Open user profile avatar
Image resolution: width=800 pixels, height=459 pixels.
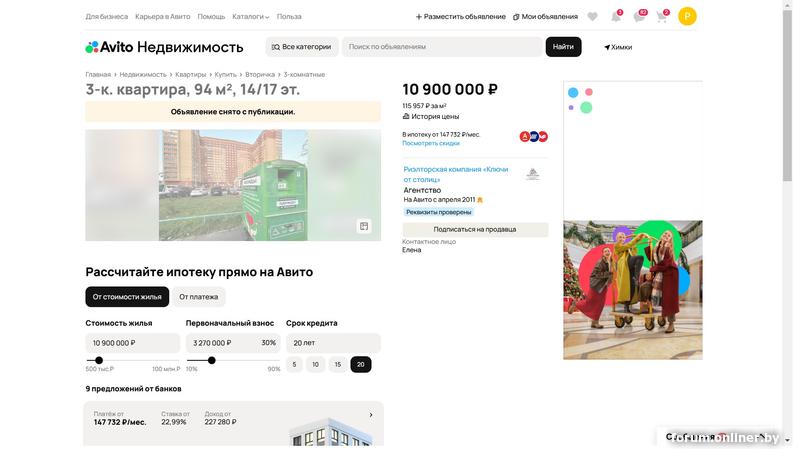click(x=687, y=16)
